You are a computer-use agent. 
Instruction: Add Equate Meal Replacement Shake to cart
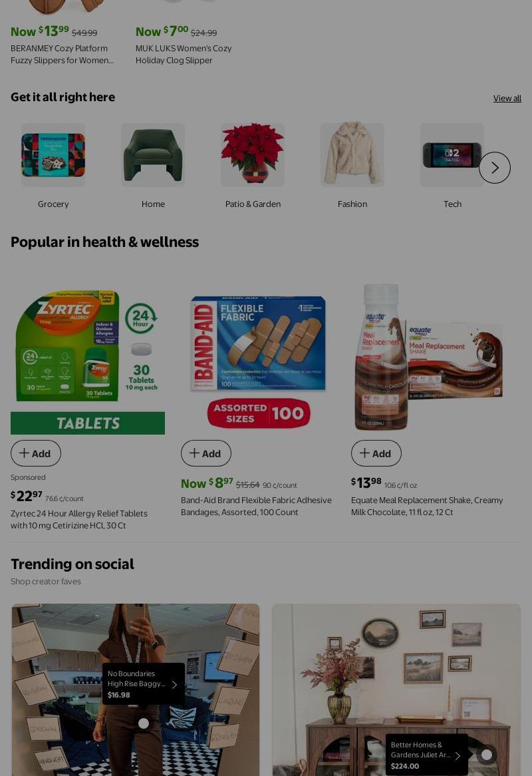point(376,453)
